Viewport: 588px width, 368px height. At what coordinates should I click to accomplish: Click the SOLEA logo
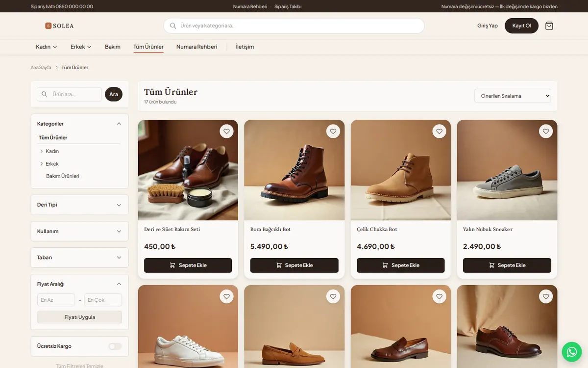(x=59, y=26)
